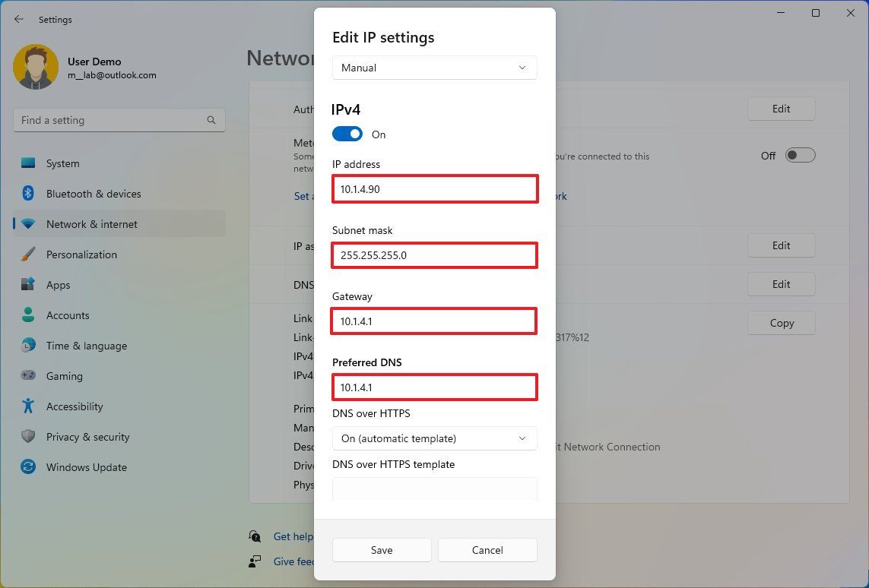
Task: Click the System monitor icon in sidebar
Action: pyautogui.click(x=27, y=163)
